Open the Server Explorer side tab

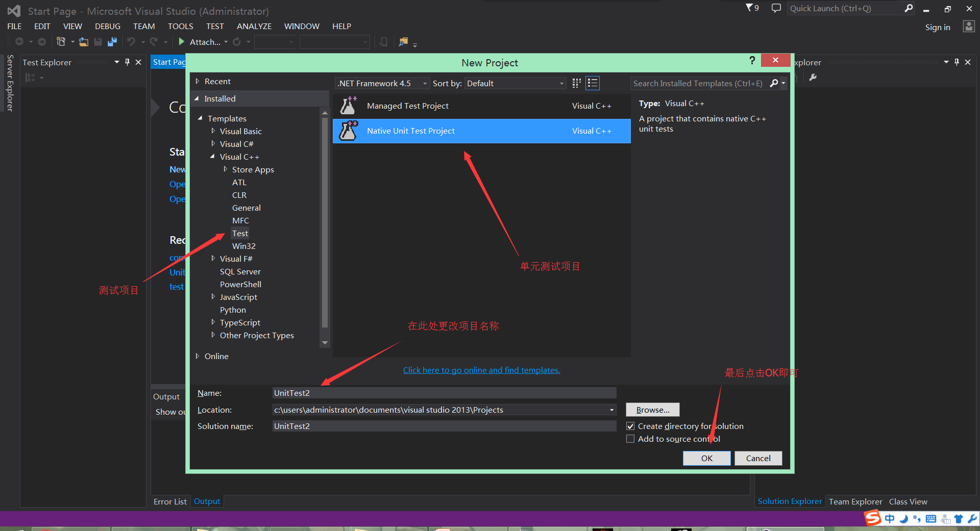pyautogui.click(x=10, y=83)
